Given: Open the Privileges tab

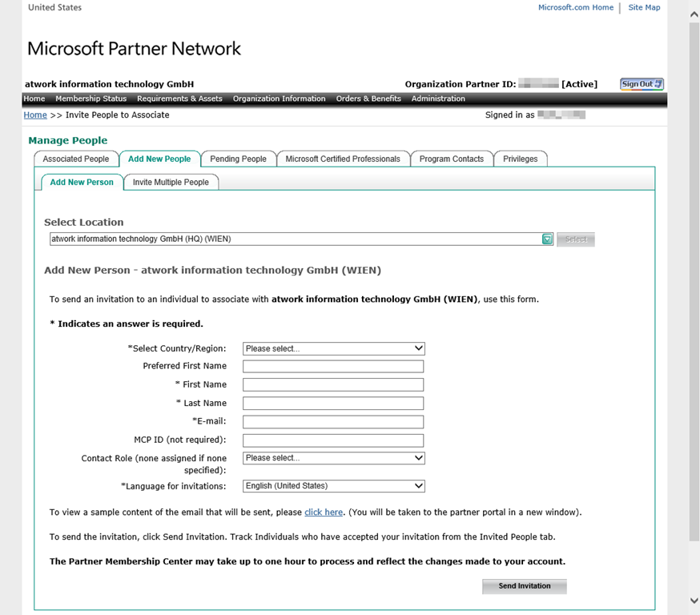Looking at the screenshot, I should pyautogui.click(x=520, y=159).
